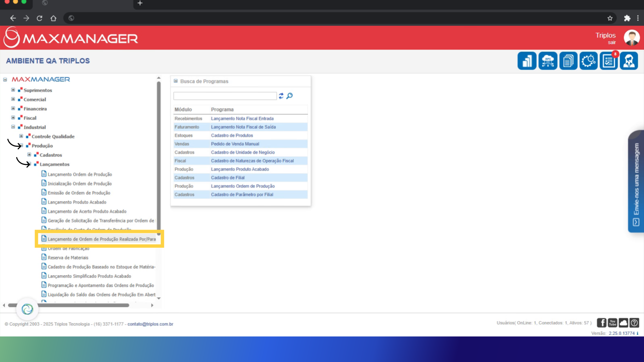Open Lançamento Nota Fiscal de Saída link
Screen dimensions: 644x362
coord(243,127)
